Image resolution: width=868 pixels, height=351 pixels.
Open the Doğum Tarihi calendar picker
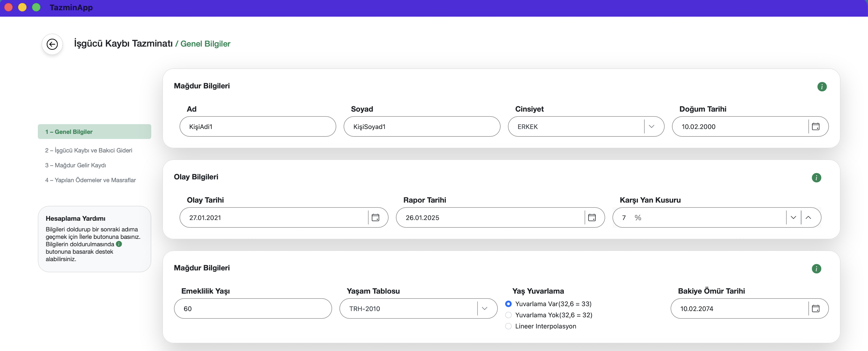coord(815,127)
